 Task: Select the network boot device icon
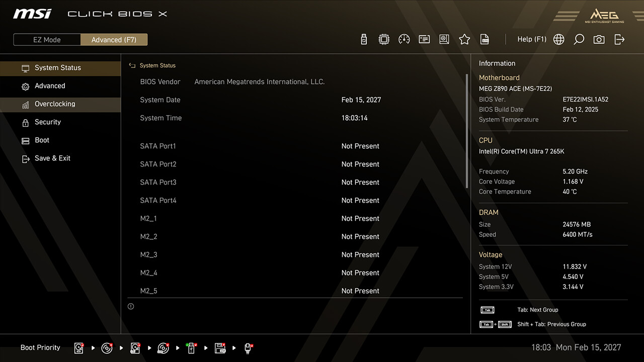tap(248, 348)
